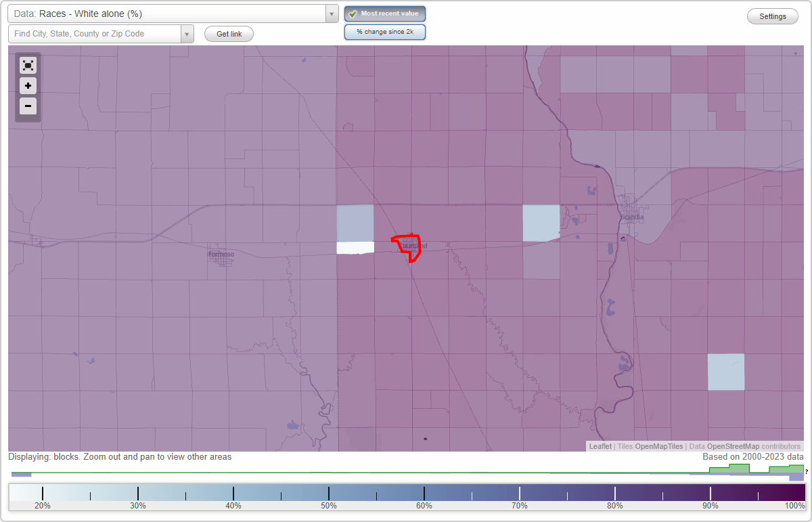Zoom out using the minus icon
The height and width of the screenshot is (522, 812).
click(28, 106)
